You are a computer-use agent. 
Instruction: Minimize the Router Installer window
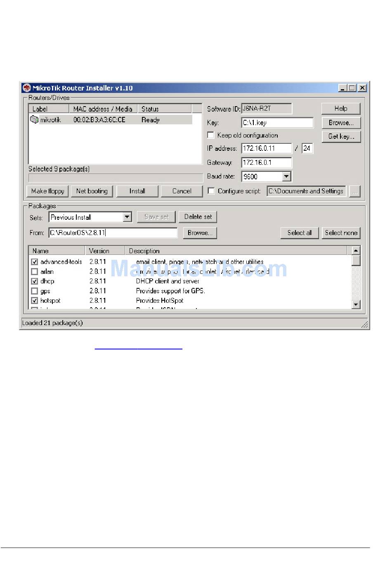(x=342, y=88)
